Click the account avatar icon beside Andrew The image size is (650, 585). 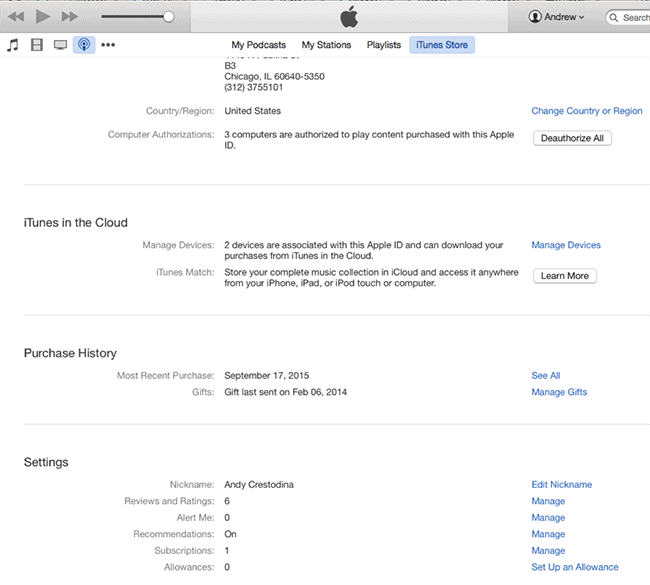[535, 17]
